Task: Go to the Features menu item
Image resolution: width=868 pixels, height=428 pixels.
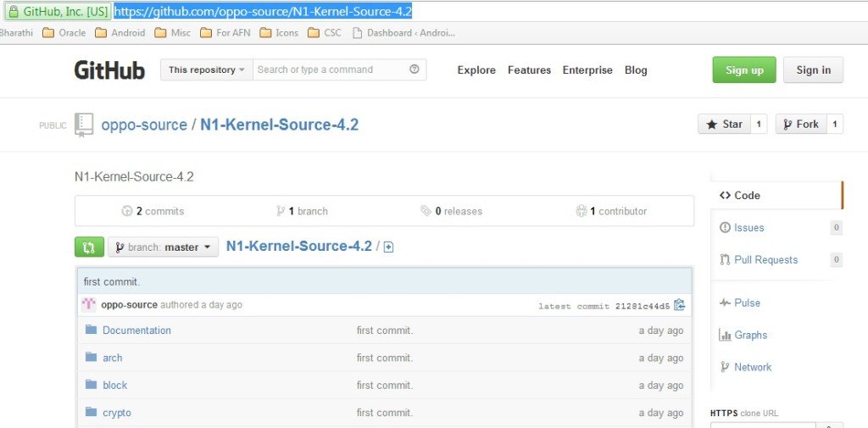Action: point(529,69)
